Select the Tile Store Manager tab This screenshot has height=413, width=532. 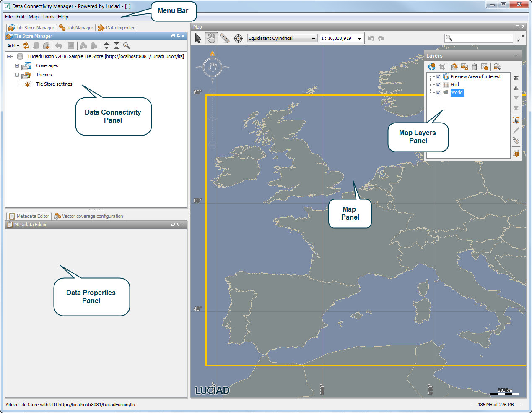pyautogui.click(x=31, y=28)
